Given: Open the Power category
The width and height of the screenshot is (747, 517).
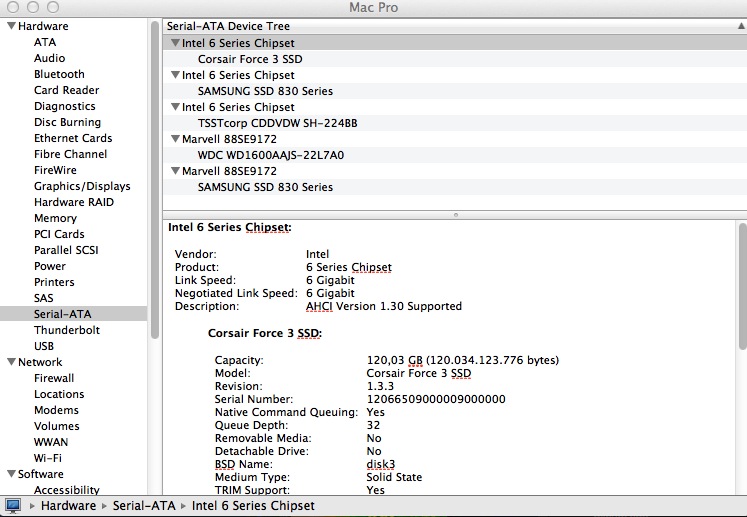Looking at the screenshot, I should (50, 266).
